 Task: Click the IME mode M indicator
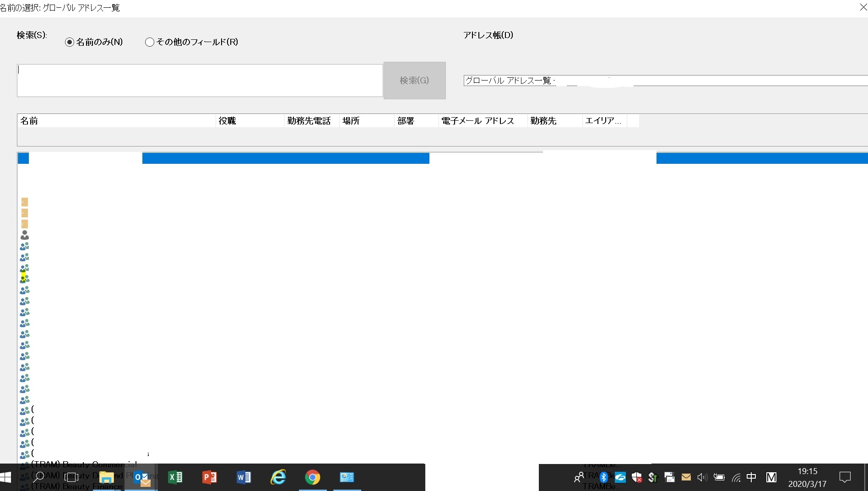(x=771, y=477)
